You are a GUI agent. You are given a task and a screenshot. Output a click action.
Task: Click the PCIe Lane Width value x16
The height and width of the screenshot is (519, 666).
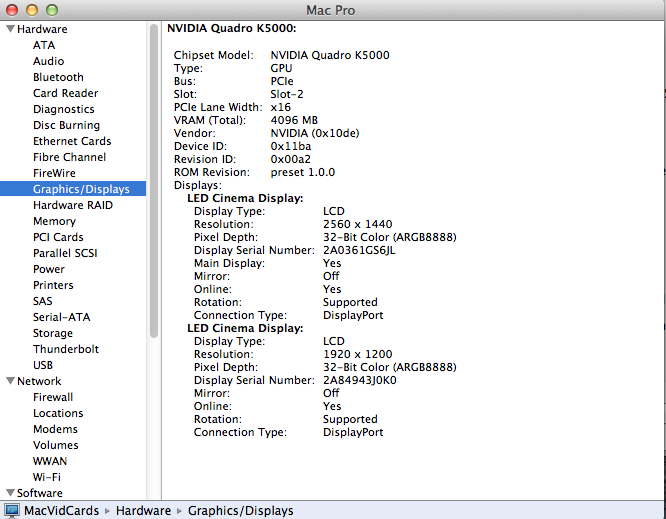coord(280,107)
